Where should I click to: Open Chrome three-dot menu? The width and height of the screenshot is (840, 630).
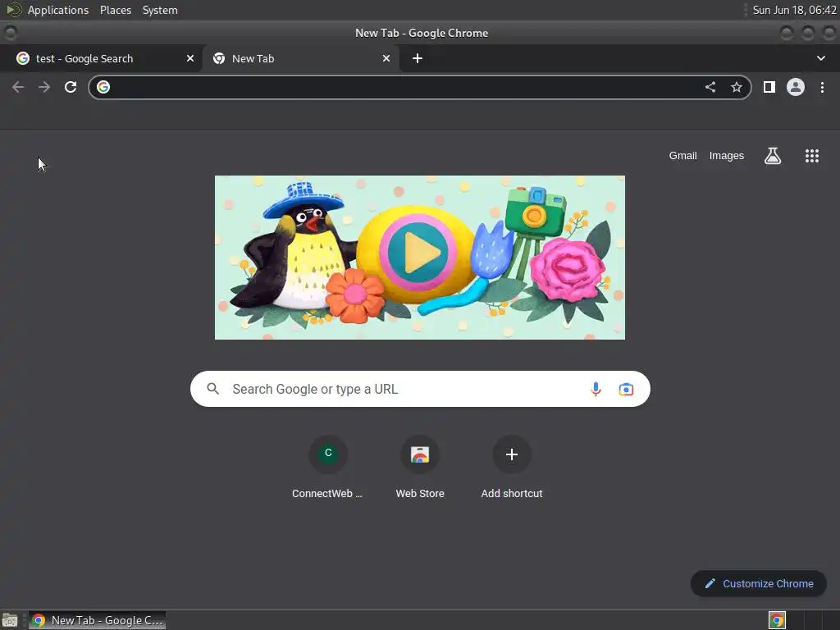[822, 87]
